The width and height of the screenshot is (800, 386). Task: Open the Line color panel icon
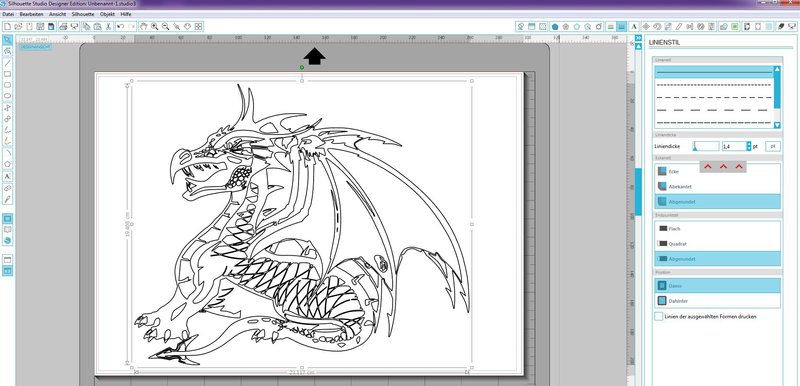point(611,26)
